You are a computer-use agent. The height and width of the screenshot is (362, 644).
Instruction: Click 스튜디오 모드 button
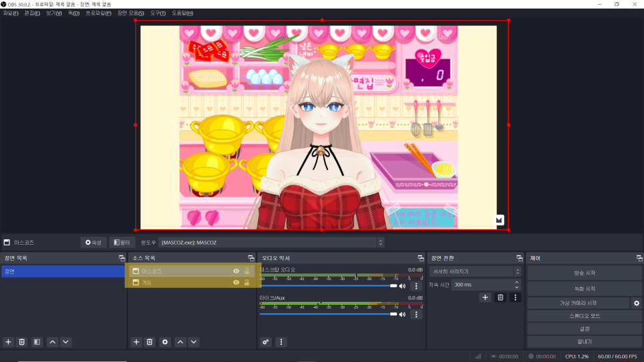[x=585, y=316]
